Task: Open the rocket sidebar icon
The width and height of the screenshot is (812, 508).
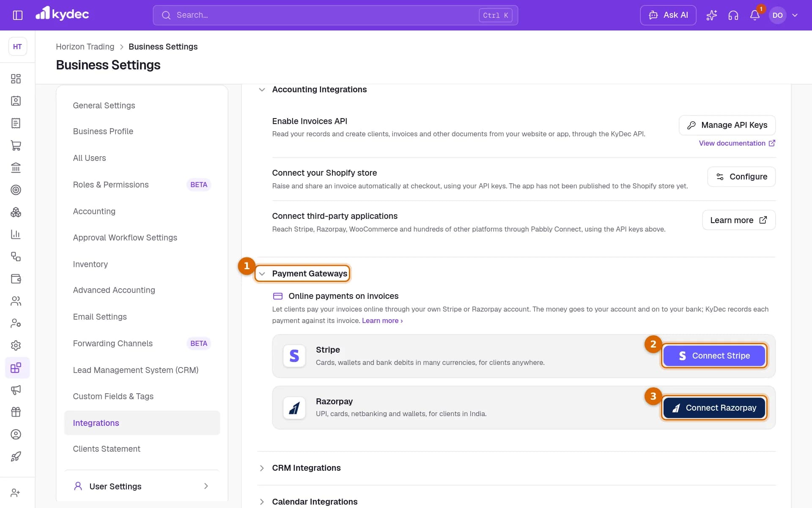Action: point(16,456)
